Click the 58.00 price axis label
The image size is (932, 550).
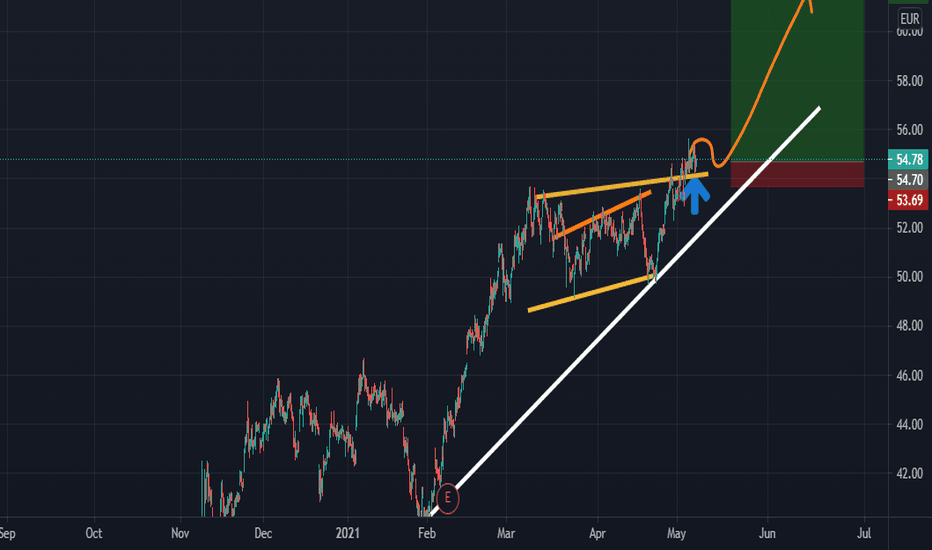(x=909, y=80)
